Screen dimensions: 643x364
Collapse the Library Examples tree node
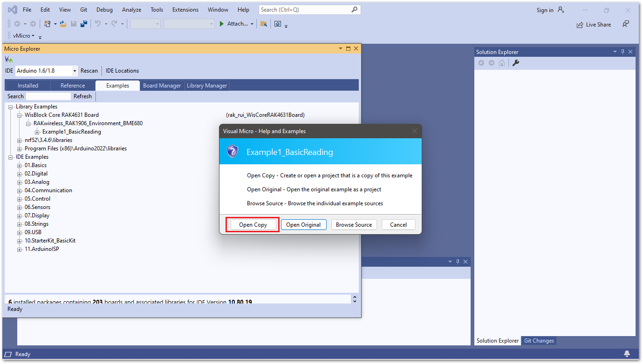(x=11, y=107)
